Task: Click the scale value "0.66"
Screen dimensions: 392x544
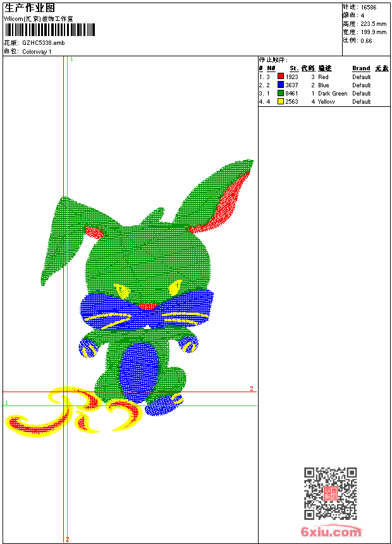Action: pos(366,41)
